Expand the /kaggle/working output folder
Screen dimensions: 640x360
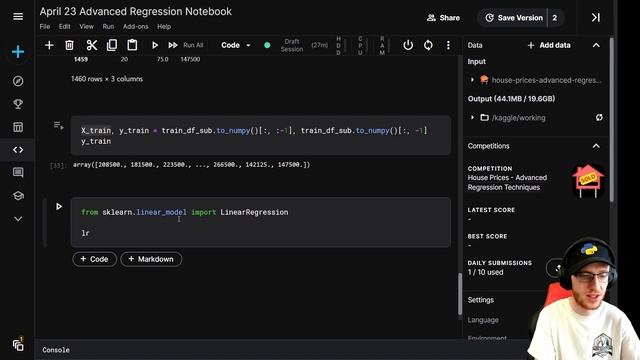tap(472, 118)
